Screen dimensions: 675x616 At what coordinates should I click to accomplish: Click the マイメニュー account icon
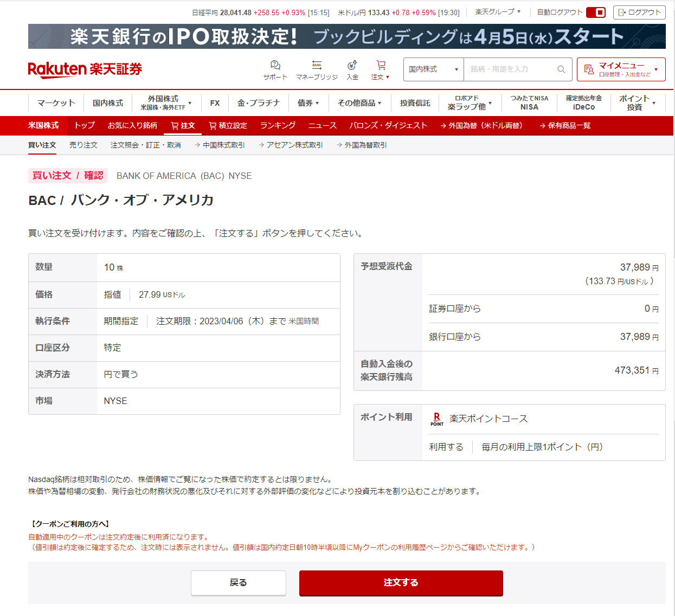coord(589,69)
